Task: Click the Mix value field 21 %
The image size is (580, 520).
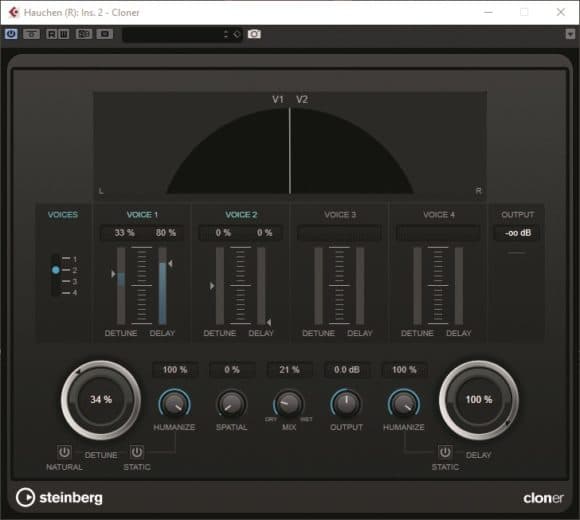Action: click(289, 369)
